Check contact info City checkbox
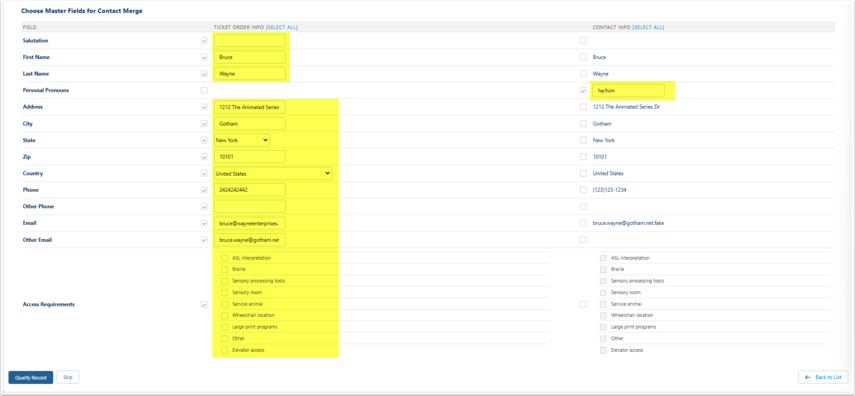The height and width of the screenshot is (396, 855). point(583,123)
